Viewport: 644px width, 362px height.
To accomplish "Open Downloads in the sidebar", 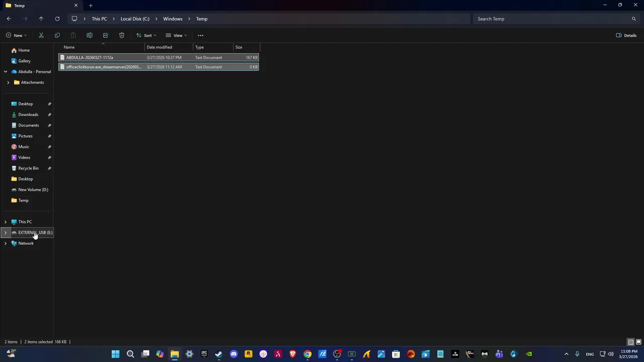I will (27, 115).
